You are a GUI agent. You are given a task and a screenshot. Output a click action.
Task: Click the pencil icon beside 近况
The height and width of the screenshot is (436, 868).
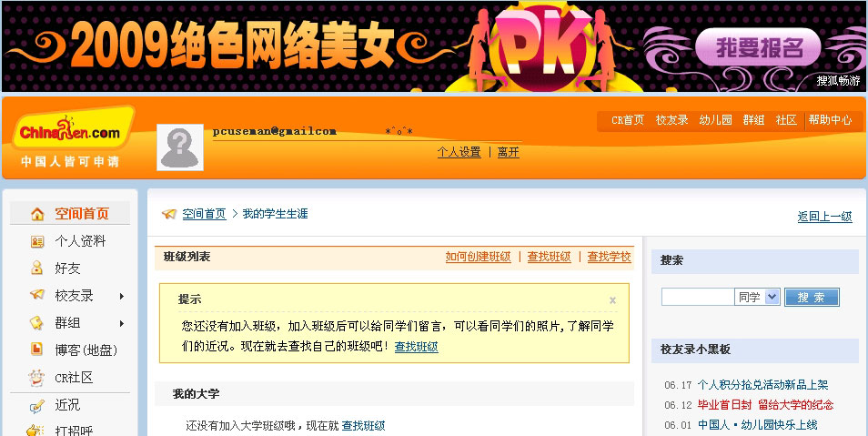pyautogui.click(x=36, y=406)
